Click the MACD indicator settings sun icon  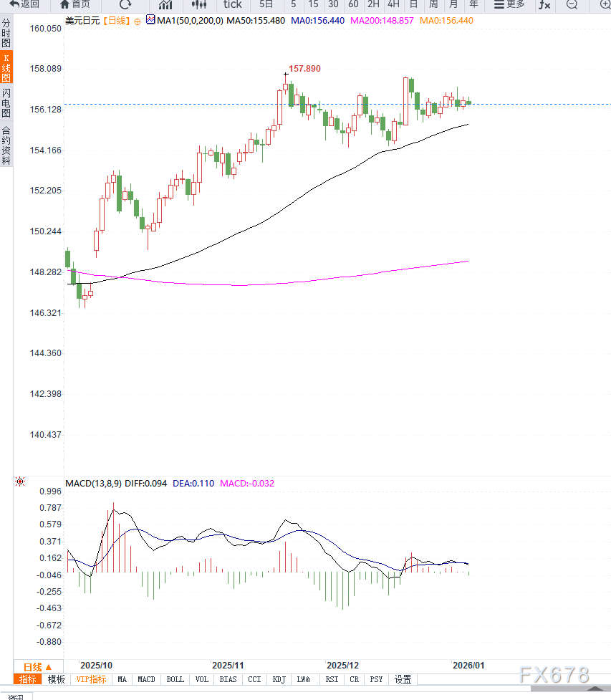point(20,482)
